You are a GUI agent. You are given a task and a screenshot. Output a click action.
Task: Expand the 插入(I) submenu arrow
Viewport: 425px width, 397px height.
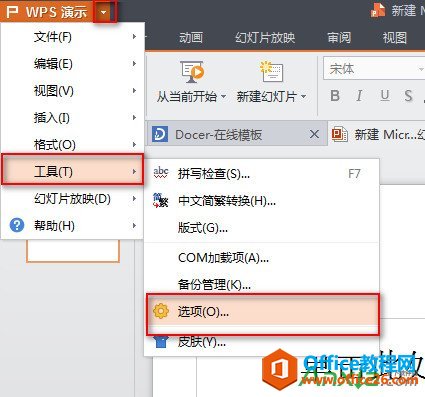(x=134, y=118)
